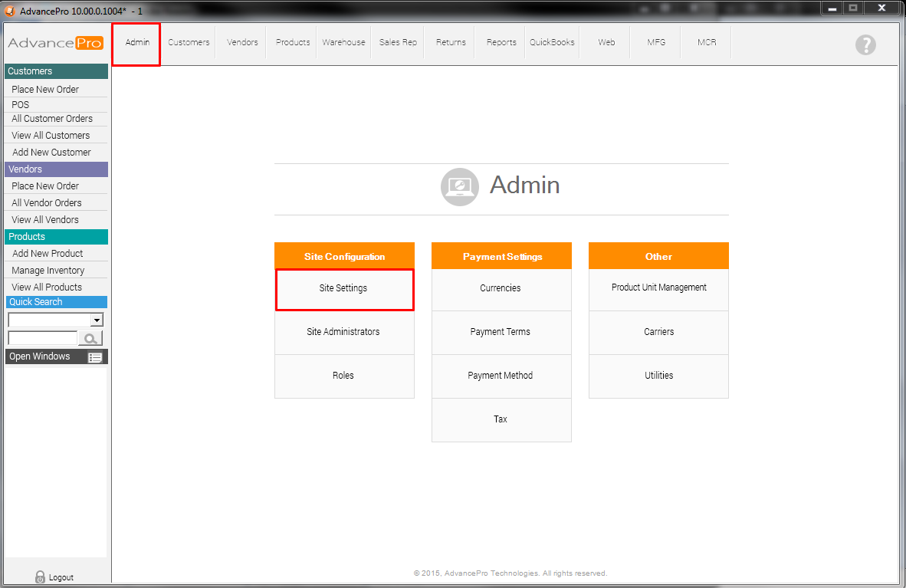Click the Quick Search magnifier icon
Viewport: 906px width, 588px height.
click(90, 338)
